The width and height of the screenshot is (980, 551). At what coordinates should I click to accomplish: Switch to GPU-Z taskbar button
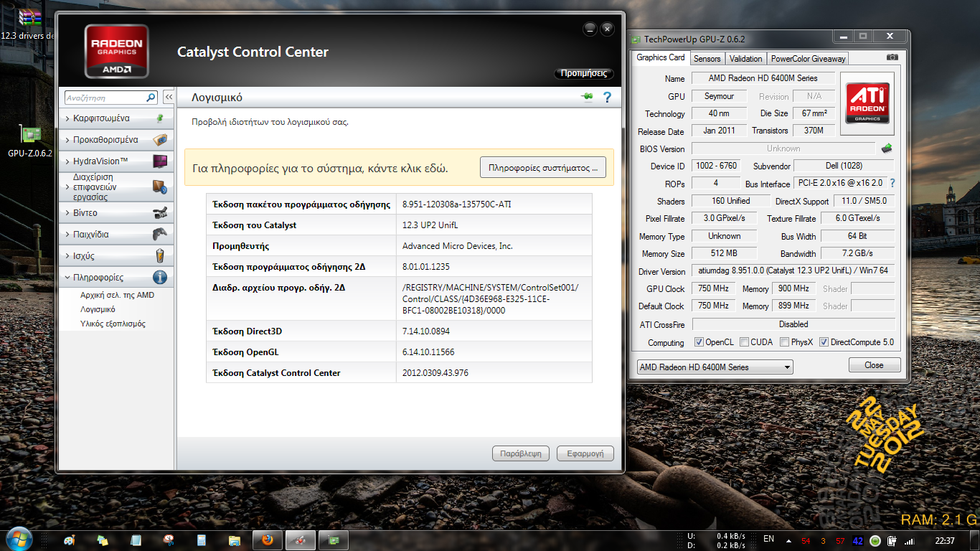334,540
